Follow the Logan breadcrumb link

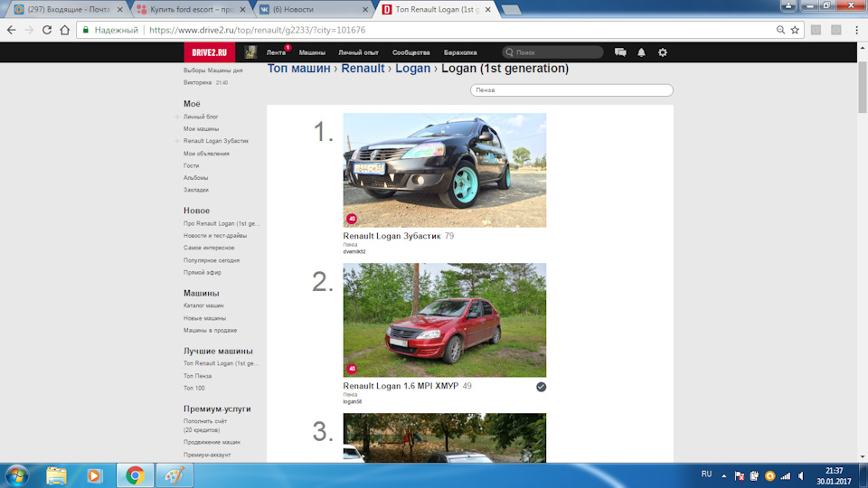[412, 69]
